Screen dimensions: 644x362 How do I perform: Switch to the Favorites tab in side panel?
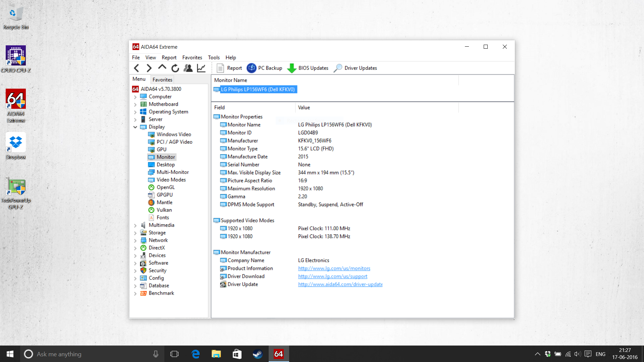click(162, 80)
